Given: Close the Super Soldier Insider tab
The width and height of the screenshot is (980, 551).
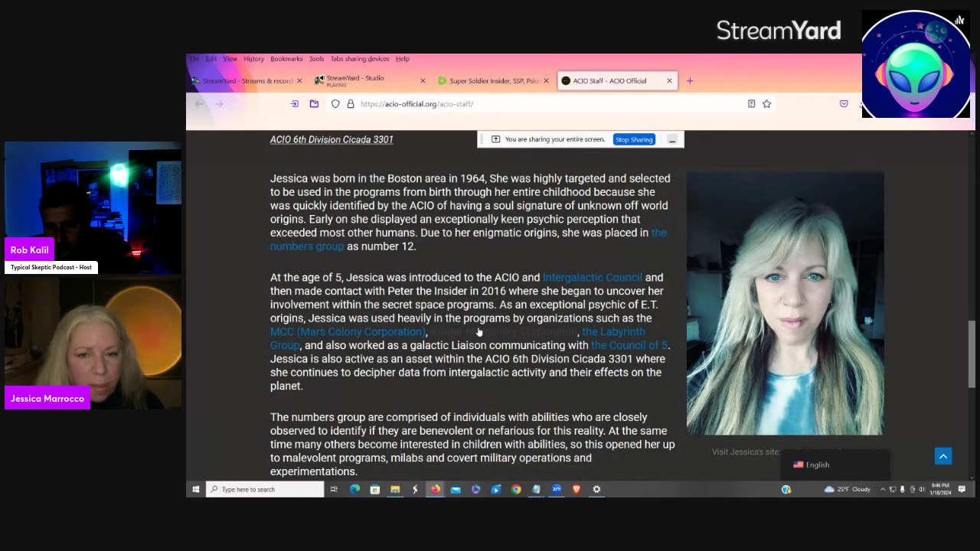Looking at the screenshot, I should pos(546,80).
